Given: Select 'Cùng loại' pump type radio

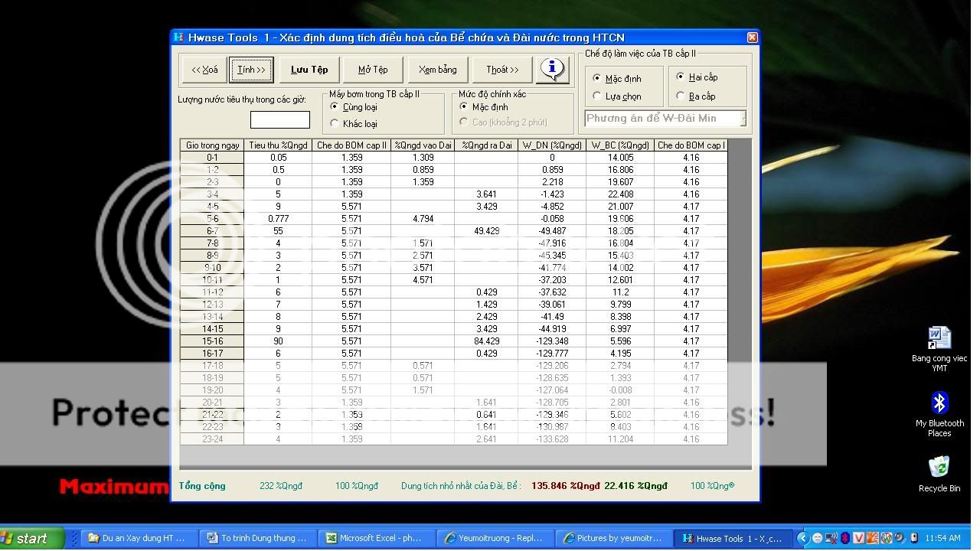Looking at the screenshot, I should pos(335,107).
